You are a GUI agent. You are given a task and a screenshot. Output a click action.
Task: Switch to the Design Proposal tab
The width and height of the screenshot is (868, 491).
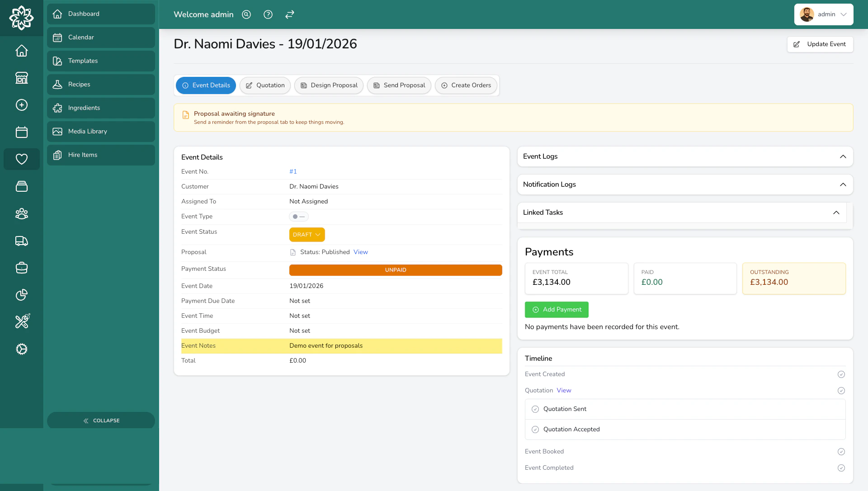[329, 85]
